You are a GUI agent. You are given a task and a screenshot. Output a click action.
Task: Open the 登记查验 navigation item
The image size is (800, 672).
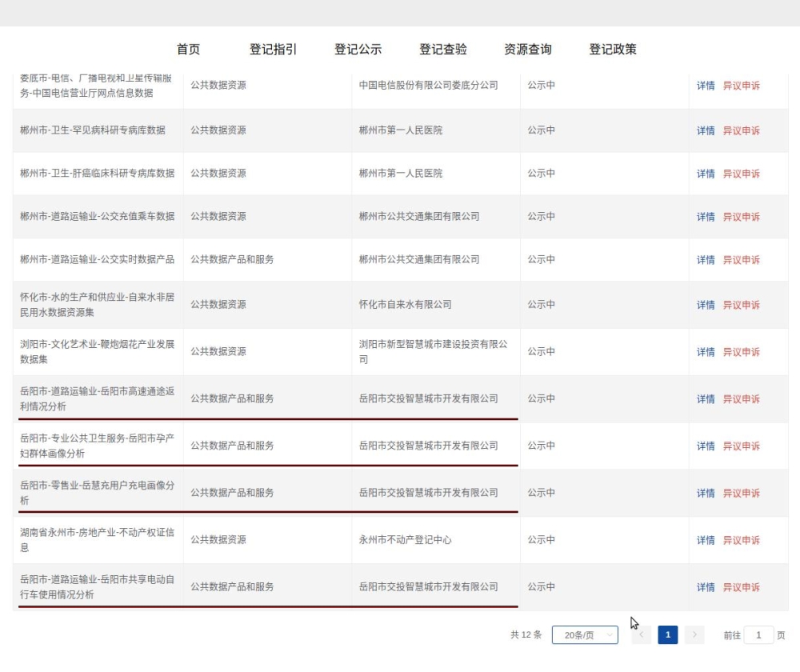coord(442,50)
